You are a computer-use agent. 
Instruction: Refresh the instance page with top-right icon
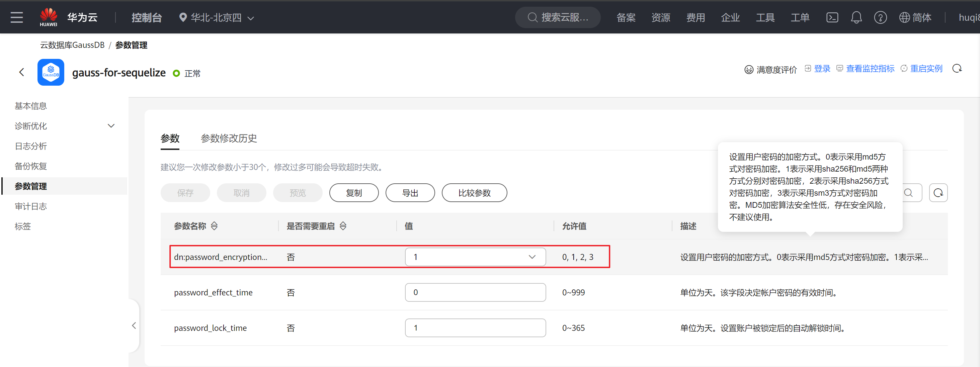pyautogui.click(x=957, y=69)
